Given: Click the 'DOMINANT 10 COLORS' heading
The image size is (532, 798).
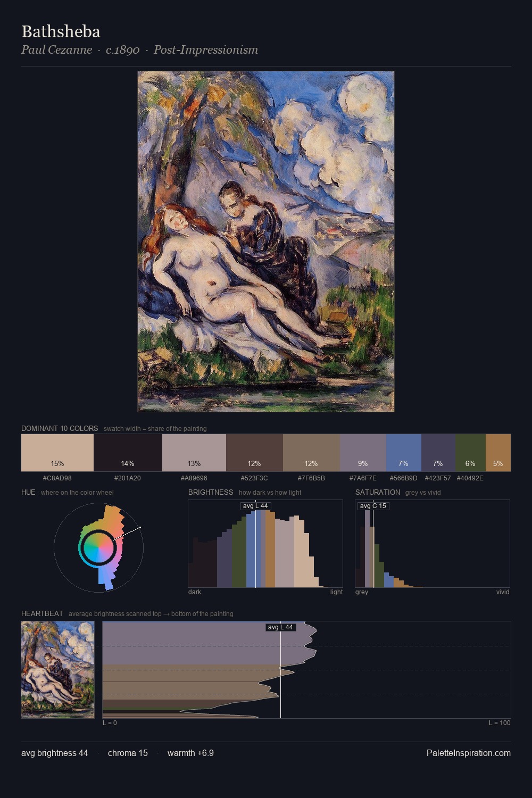Looking at the screenshot, I should pyautogui.click(x=60, y=428).
